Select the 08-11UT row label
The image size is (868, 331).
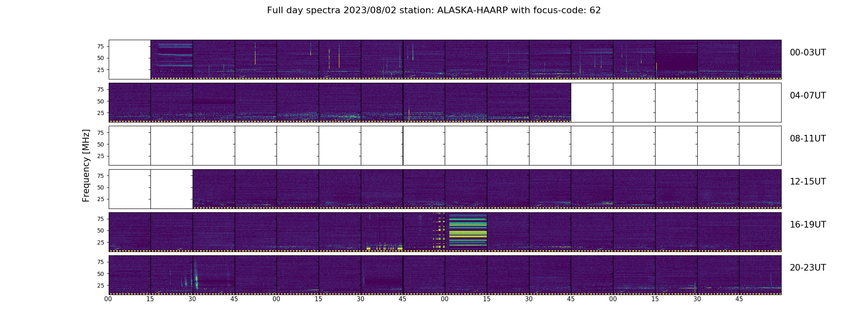click(808, 139)
